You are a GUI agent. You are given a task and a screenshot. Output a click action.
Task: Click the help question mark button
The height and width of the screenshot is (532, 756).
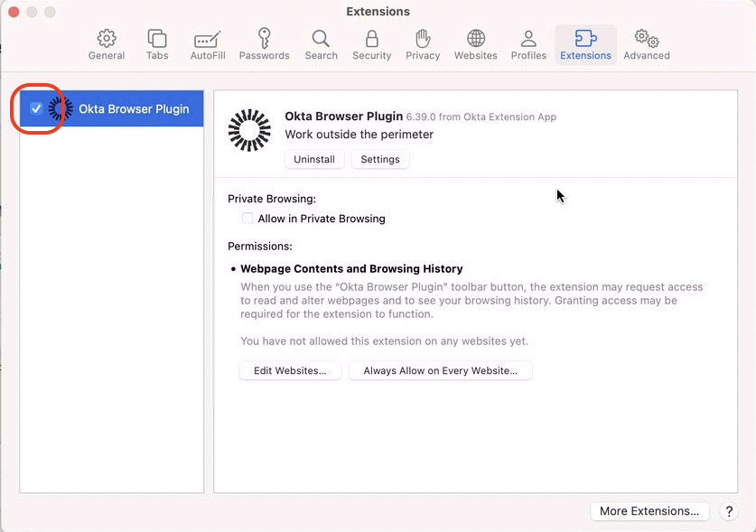click(x=729, y=511)
